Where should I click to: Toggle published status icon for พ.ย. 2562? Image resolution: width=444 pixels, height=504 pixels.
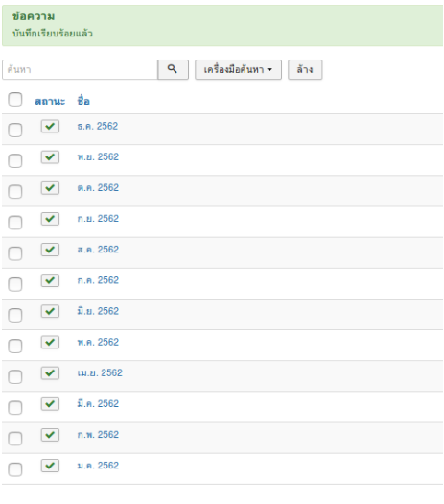click(x=50, y=156)
